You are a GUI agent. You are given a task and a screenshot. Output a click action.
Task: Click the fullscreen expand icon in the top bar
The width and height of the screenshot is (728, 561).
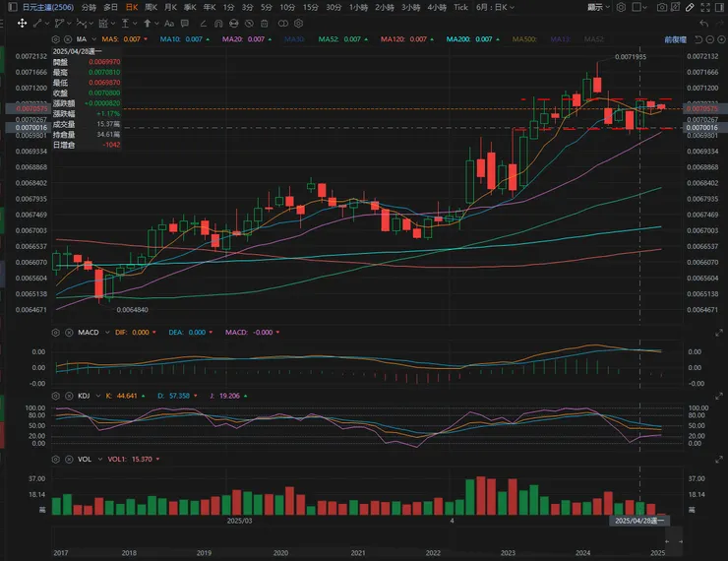[x=705, y=7]
